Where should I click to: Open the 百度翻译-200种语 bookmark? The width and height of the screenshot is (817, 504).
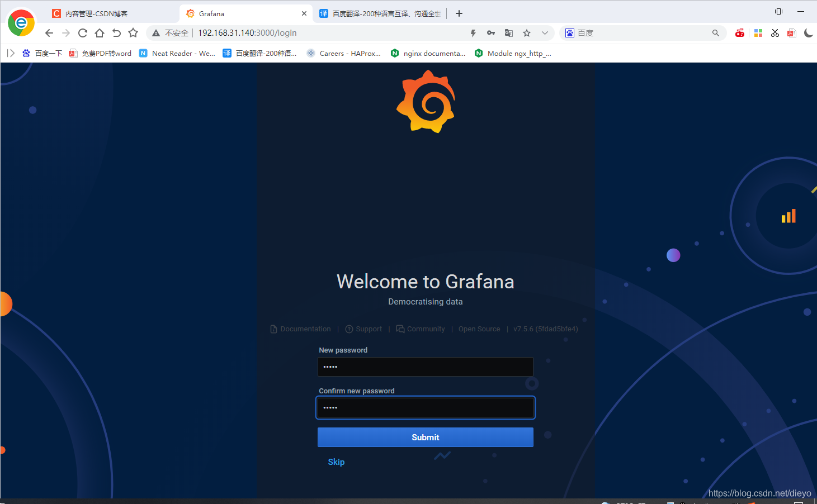click(x=260, y=53)
